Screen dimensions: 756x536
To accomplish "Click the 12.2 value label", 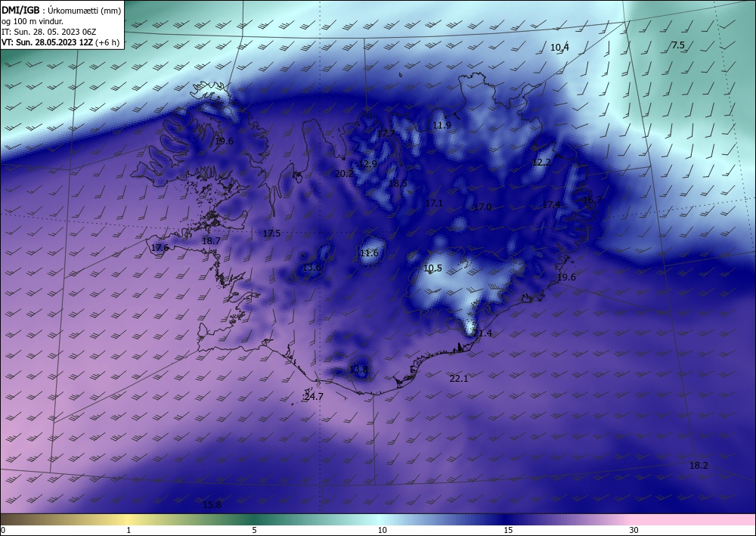I will (x=541, y=163).
